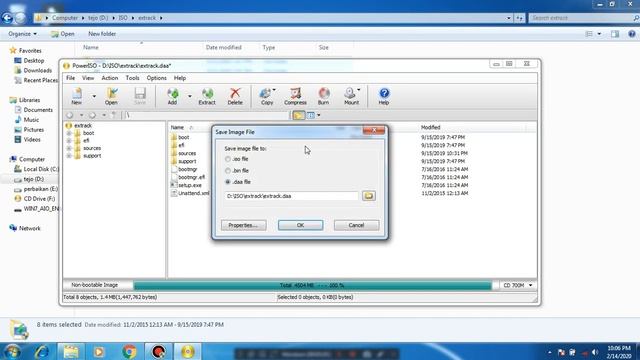The height and width of the screenshot is (360, 640).
Task: Click the Open toolbar icon in PowerISO
Action: [111, 96]
